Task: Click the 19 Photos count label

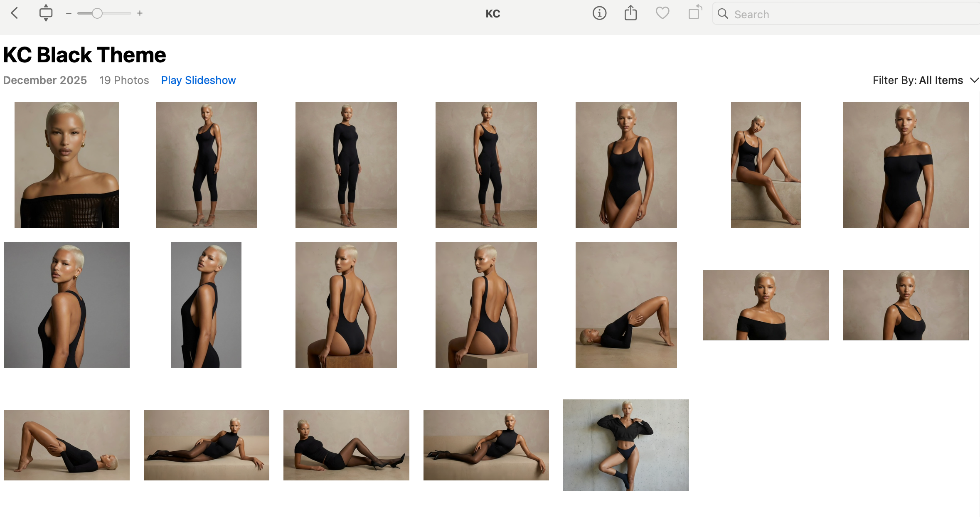Action: tap(124, 80)
